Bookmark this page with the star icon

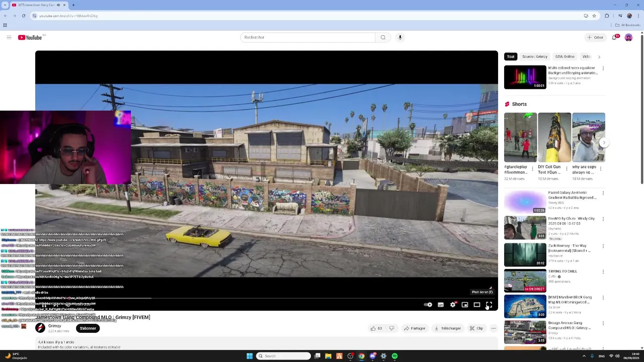[594, 16]
